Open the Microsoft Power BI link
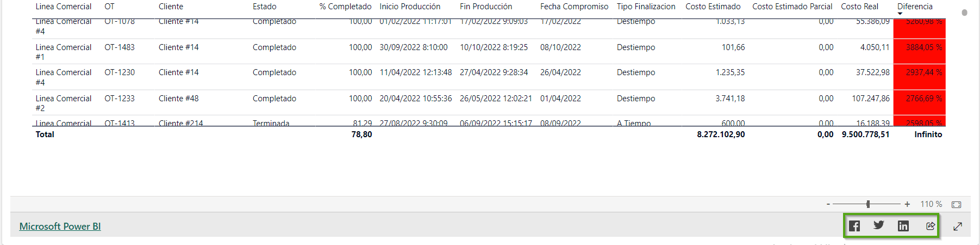 click(x=60, y=226)
